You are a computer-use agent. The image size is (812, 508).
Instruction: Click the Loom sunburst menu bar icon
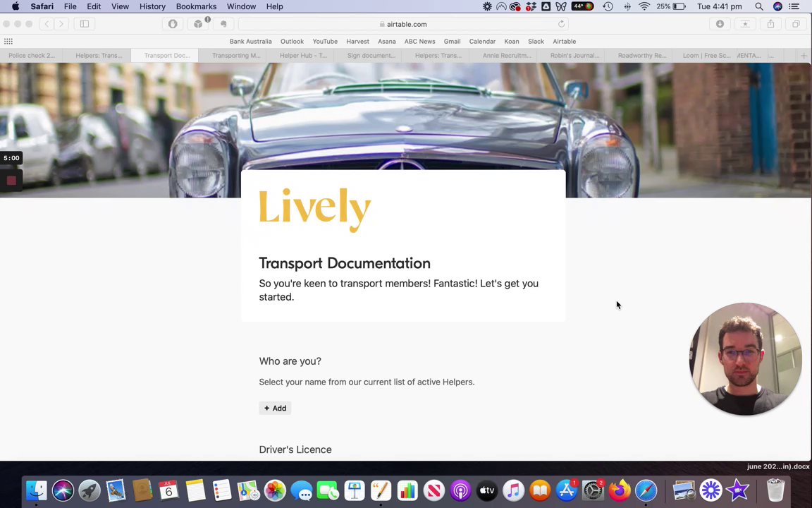tap(487, 7)
